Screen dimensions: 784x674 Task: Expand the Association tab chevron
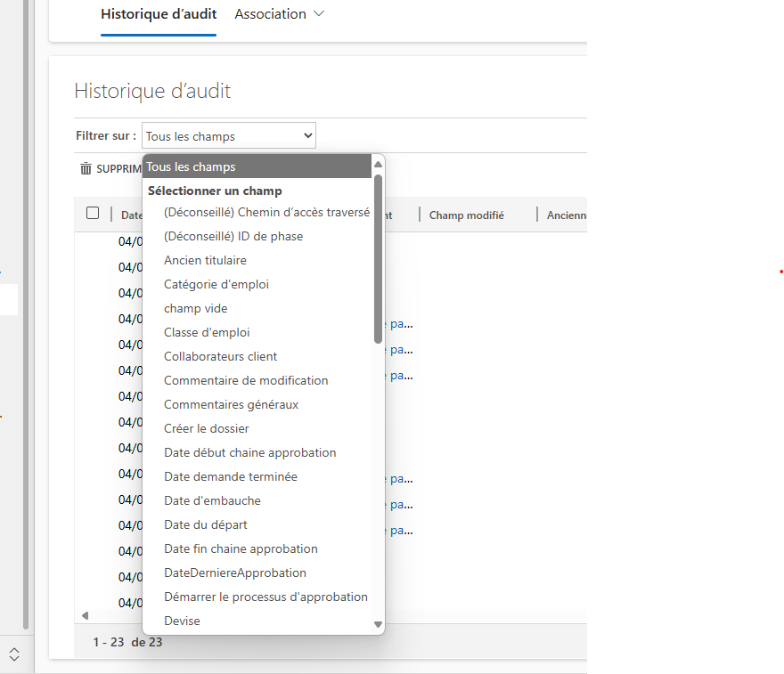320,14
